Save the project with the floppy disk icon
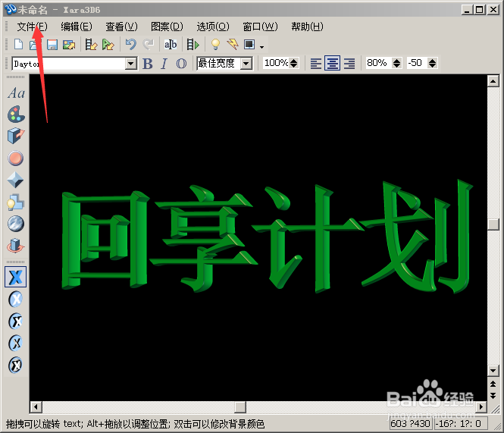Image resolution: width=504 pixels, height=433 pixels. tap(52, 45)
